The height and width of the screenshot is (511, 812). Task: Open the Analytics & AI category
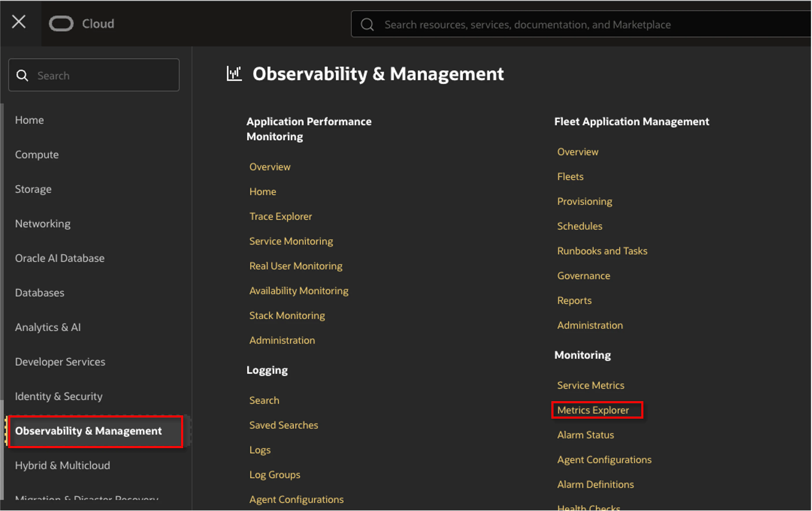tap(47, 327)
